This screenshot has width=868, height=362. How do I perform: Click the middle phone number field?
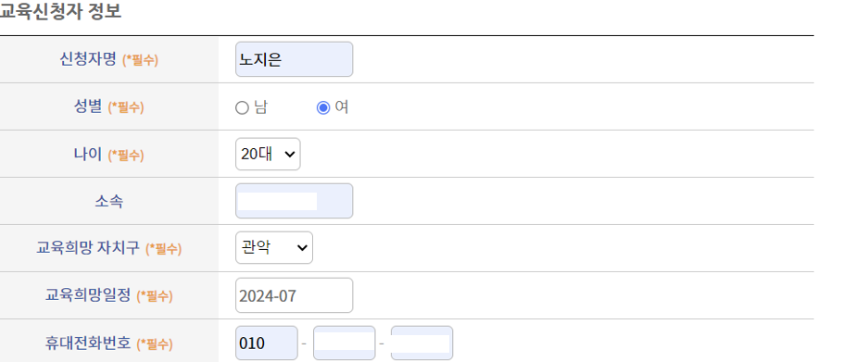(x=345, y=343)
